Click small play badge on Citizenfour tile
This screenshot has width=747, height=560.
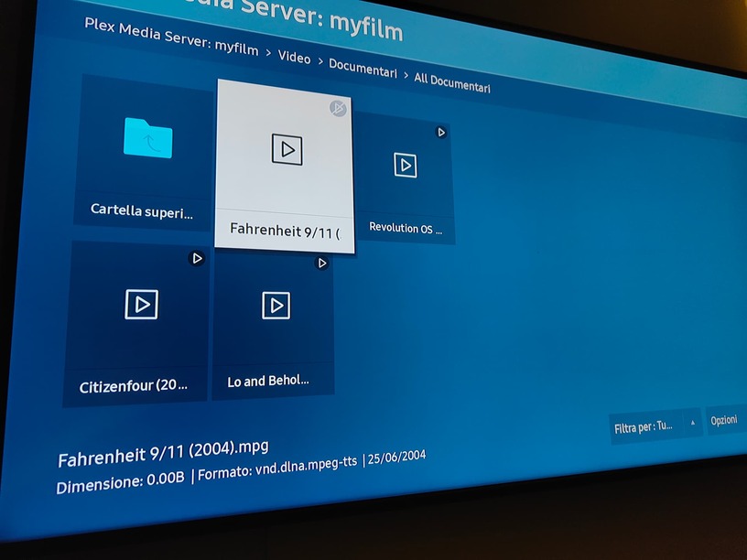(x=197, y=258)
